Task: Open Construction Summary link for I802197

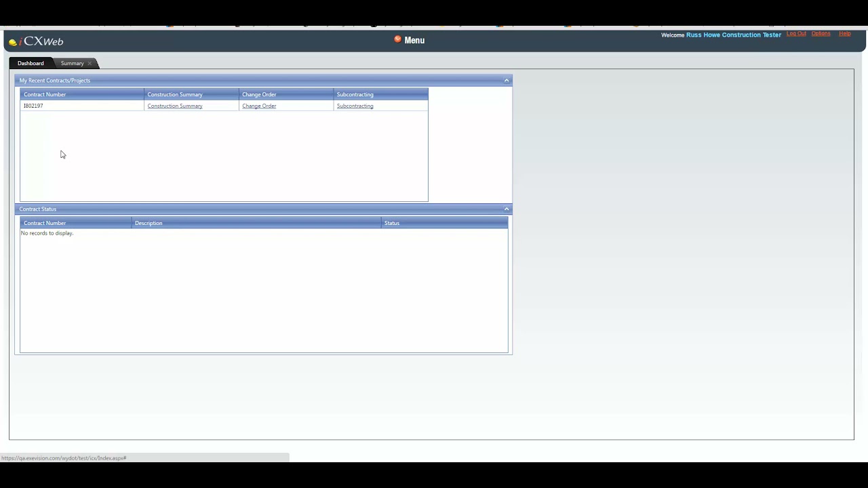Action: [175, 106]
